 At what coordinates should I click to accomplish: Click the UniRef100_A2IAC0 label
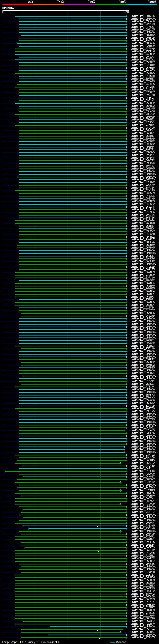[143, 46]
